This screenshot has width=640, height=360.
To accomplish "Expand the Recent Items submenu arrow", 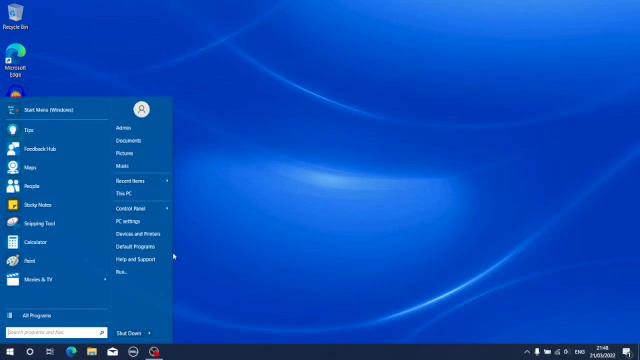I will [167, 181].
